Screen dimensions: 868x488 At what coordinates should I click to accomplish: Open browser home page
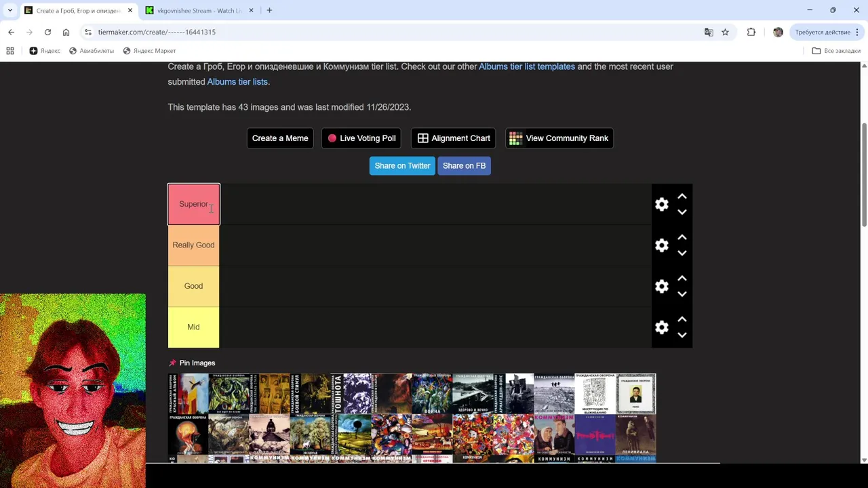66,32
